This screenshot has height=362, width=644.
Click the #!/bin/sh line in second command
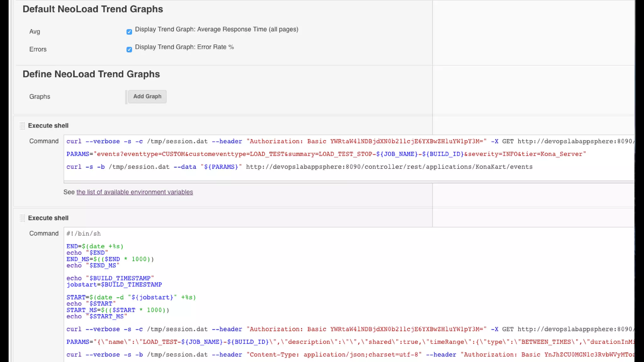[x=84, y=233]
